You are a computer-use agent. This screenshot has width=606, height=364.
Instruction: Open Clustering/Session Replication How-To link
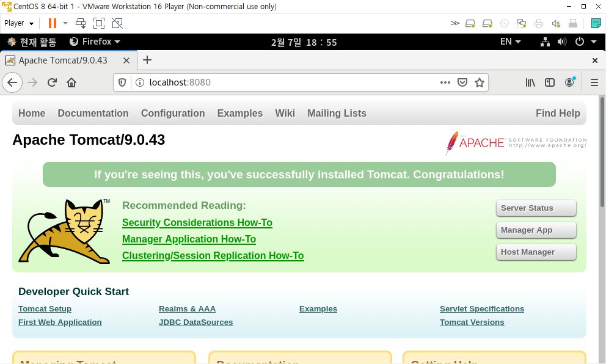tap(213, 256)
